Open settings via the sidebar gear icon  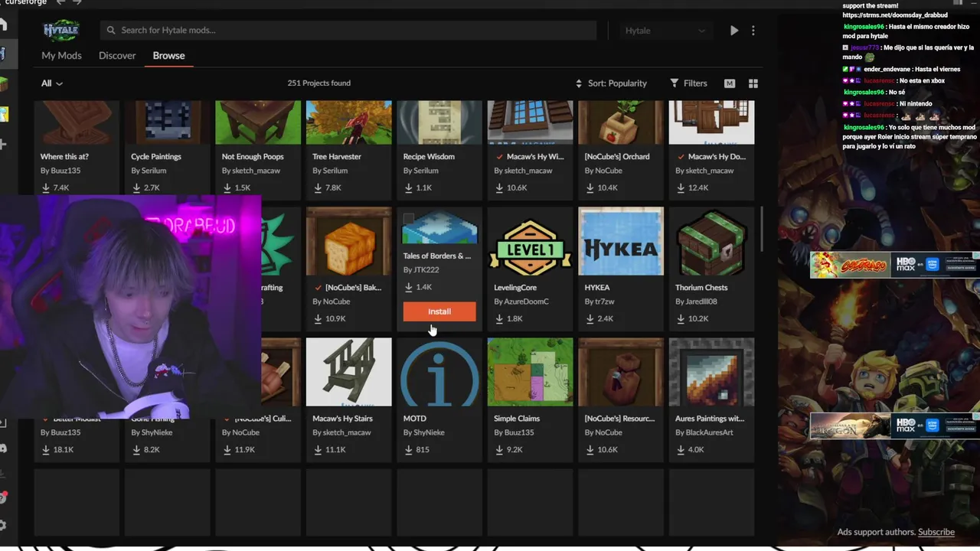[x=3, y=525]
